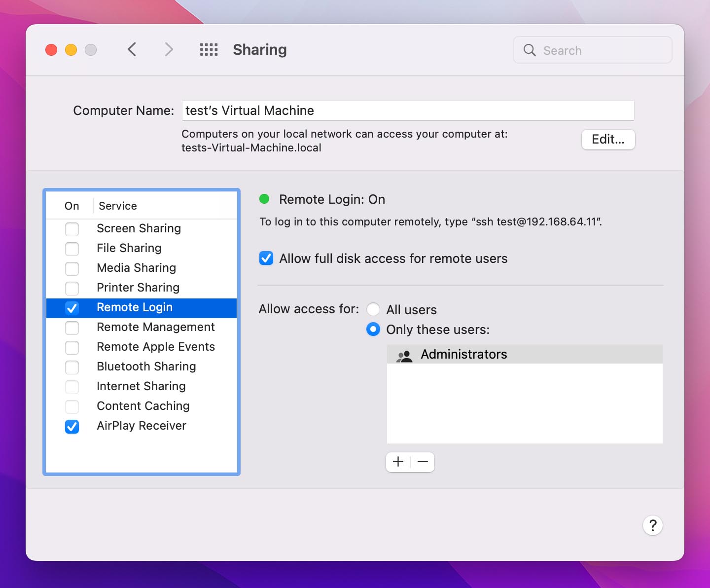Uncheck Allow full disk access for remote users
The height and width of the screenshot is (588, 710).
point(266,258)
